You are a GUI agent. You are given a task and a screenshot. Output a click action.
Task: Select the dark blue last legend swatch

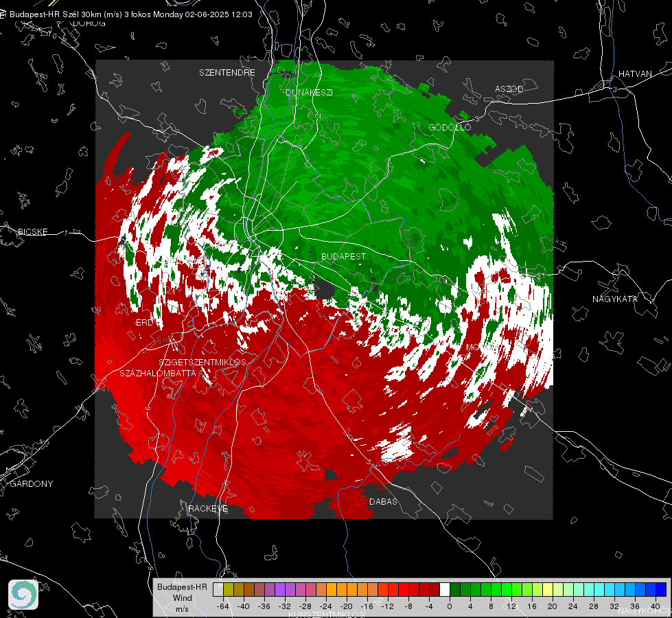coord(661,589)
